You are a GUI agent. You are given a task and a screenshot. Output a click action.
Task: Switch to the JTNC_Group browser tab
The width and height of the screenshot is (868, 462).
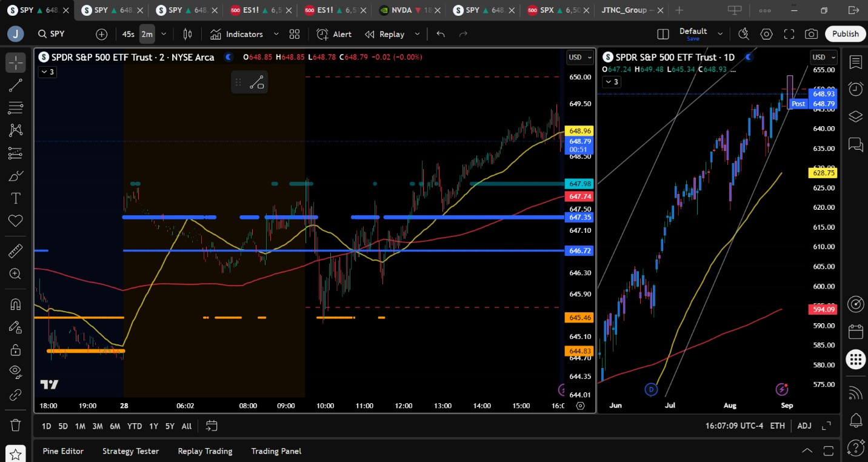click(632, 10)
